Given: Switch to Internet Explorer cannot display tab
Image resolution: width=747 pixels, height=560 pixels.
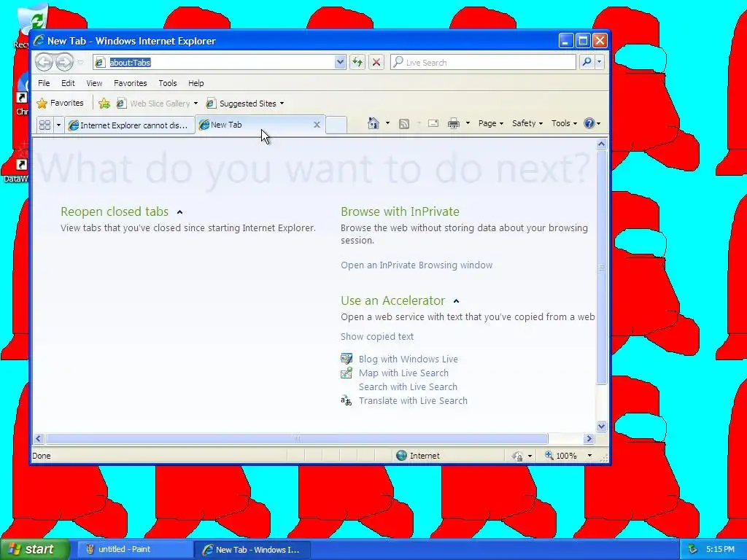Looking at the screenshot, I should click(x=130, y=125).
